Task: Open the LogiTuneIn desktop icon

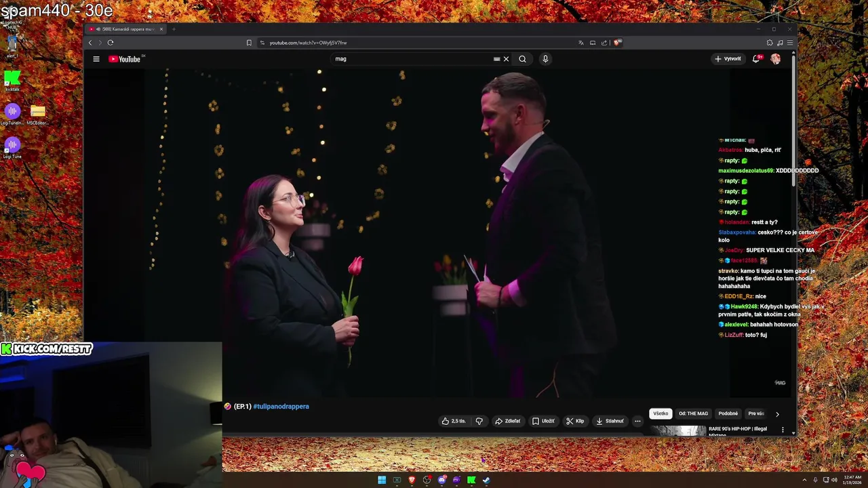Action: click(x=12, y=114)
